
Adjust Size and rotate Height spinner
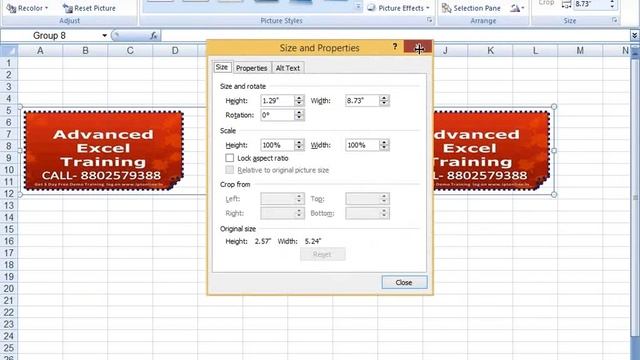pyautogui.click(x=299, y=100)
